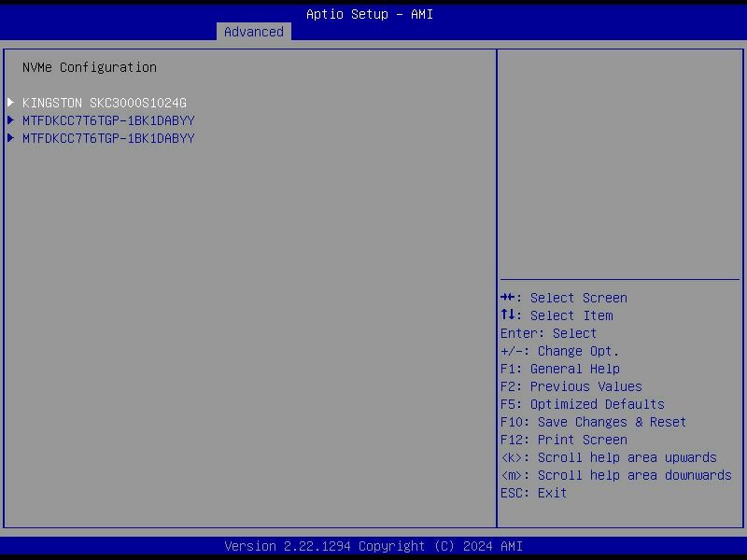747x560 pixels.
Task: Click the Select Screen help text
Action: (x=578, y=298)
